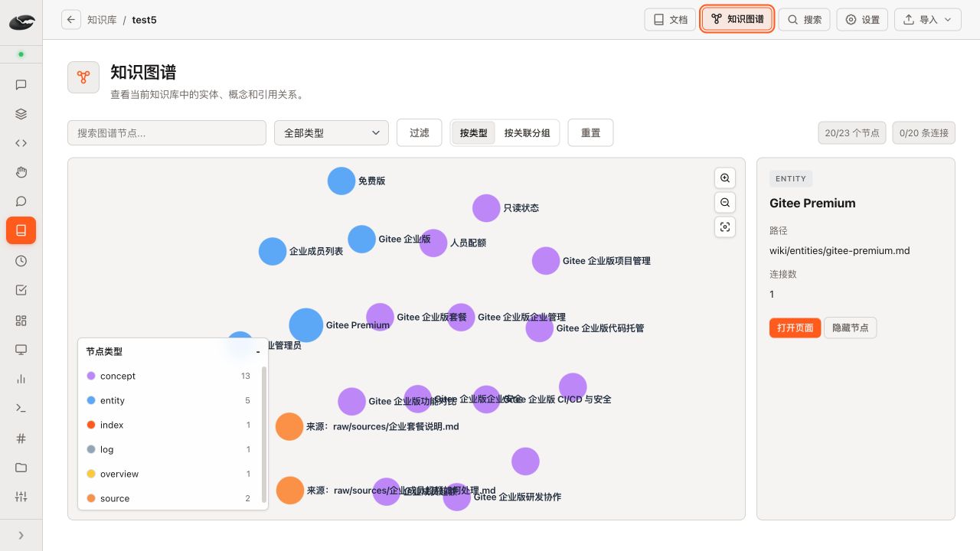This screenshot has height=551, width=980.
Task: Select the 只读状态 graph node
Action: pyautogui.click(x=486, y=208)
